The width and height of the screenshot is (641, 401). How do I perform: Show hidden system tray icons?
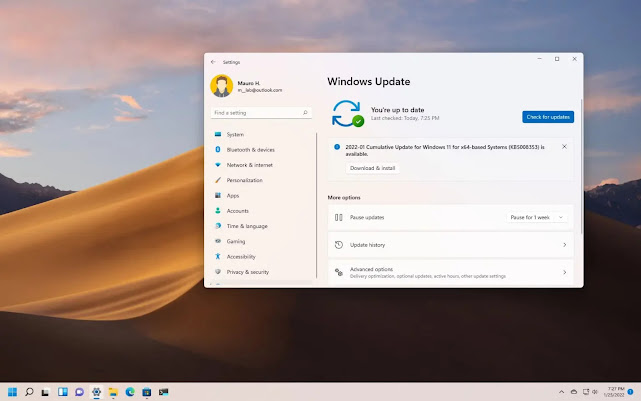point(561,392)
